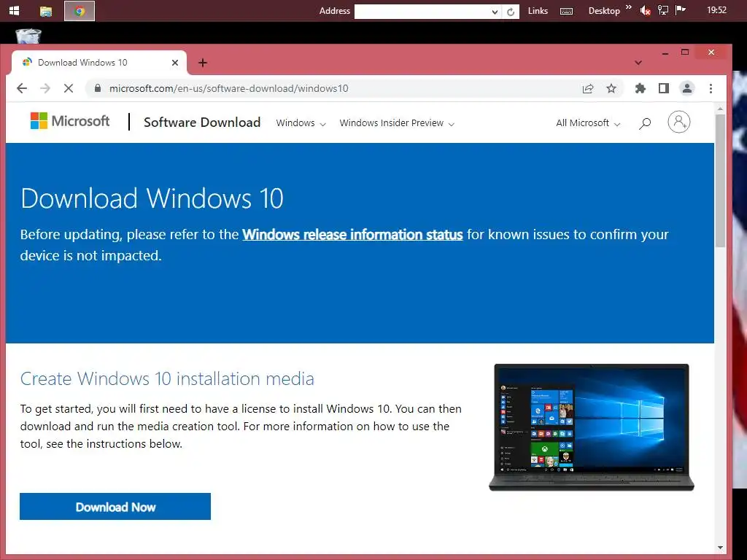The height and width of the screenshot is (560, 747).
Task: Click the taskbar clock 19:52
Action: click(716, 10)
